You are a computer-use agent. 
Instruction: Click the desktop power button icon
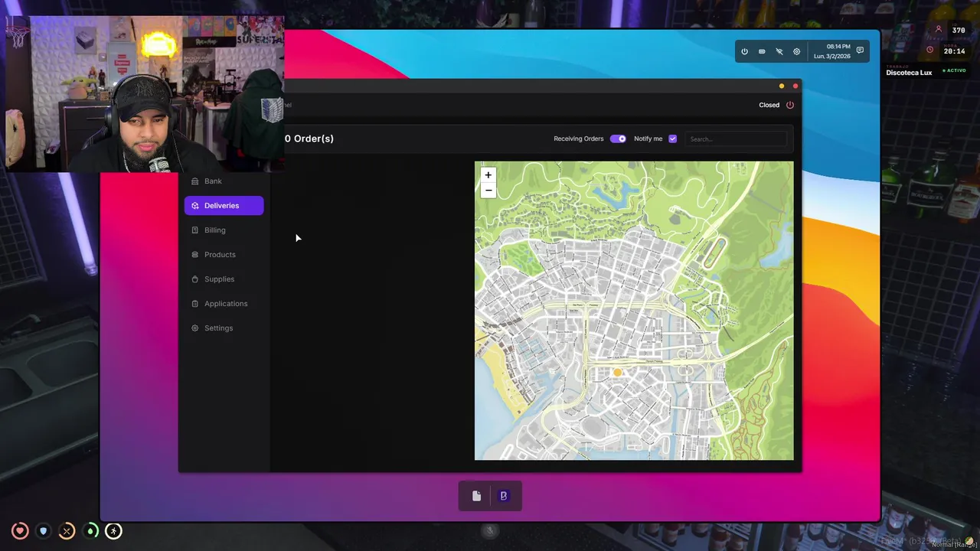[744, 51]
